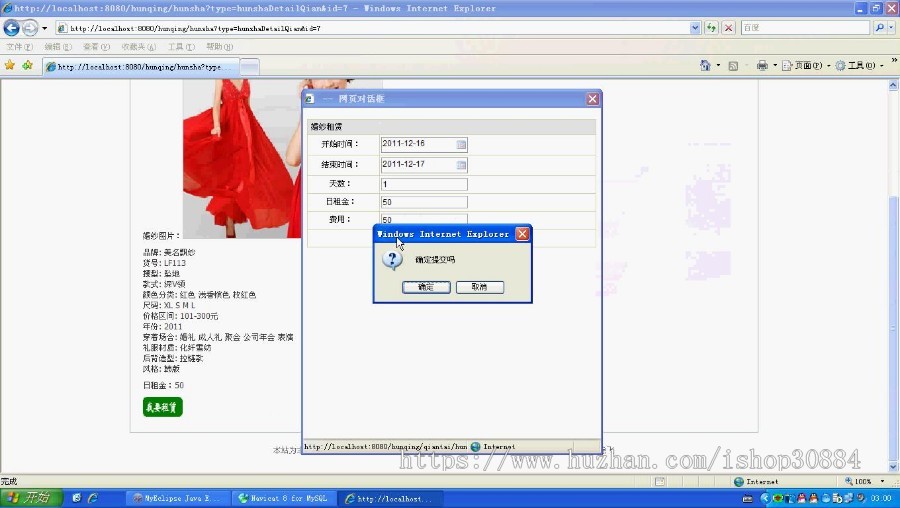This screenshot has width=900, height=508.
Task: Open the recent pages dropdown arrow
Action: (45, 28)
